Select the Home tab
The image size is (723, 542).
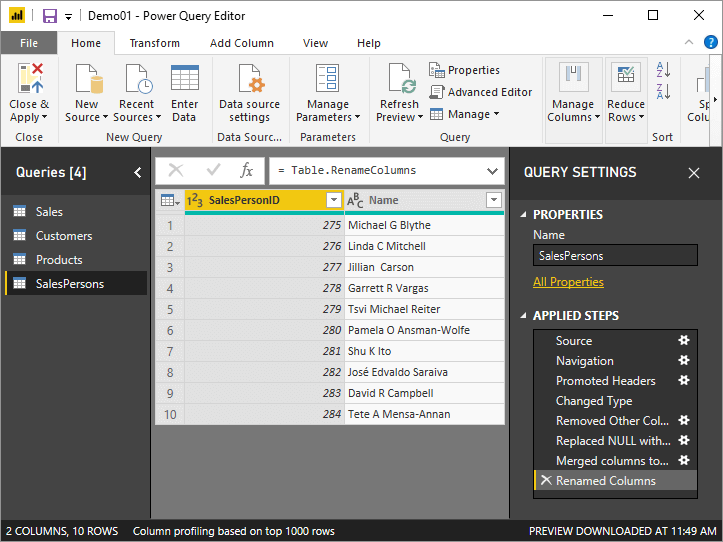86,43
